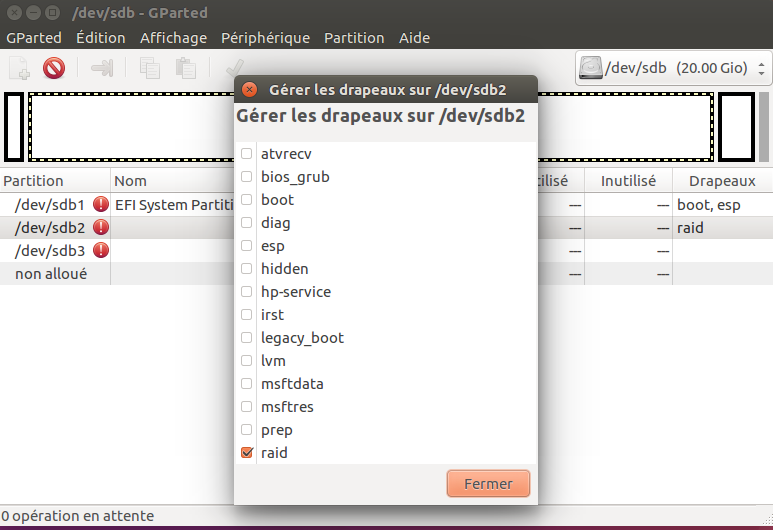Tick the lvm flag checkbox
773x530 pixels.
point(246,361)
